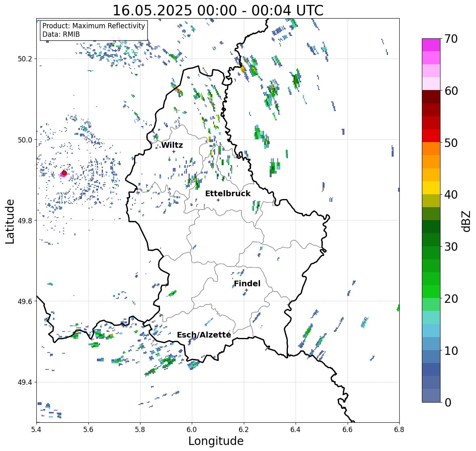The image size is (476, 451).
Task: Click the Product: Maximum Reflectivity legend box
Action: click(x=94, y=30)
